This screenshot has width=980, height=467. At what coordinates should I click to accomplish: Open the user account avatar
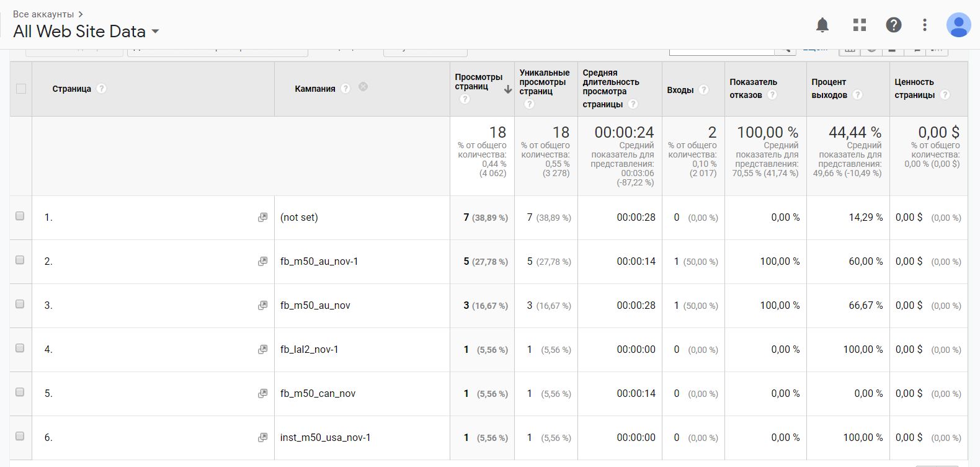pos(958,25)
